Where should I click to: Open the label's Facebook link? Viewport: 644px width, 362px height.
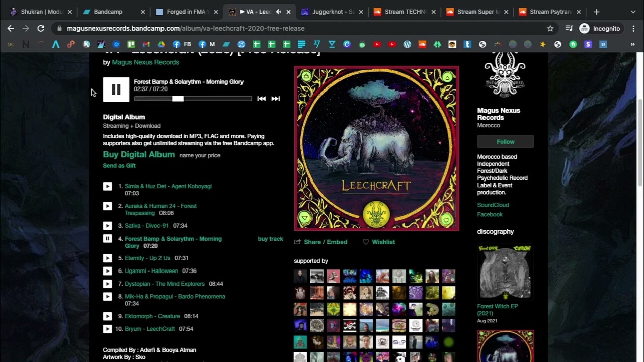[490, 214]
